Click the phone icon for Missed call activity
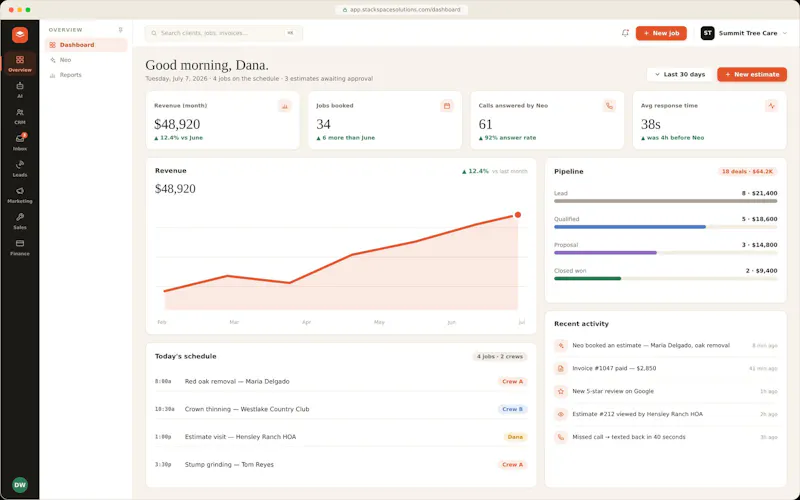This screenshot has width=800, height=500. 561,437
